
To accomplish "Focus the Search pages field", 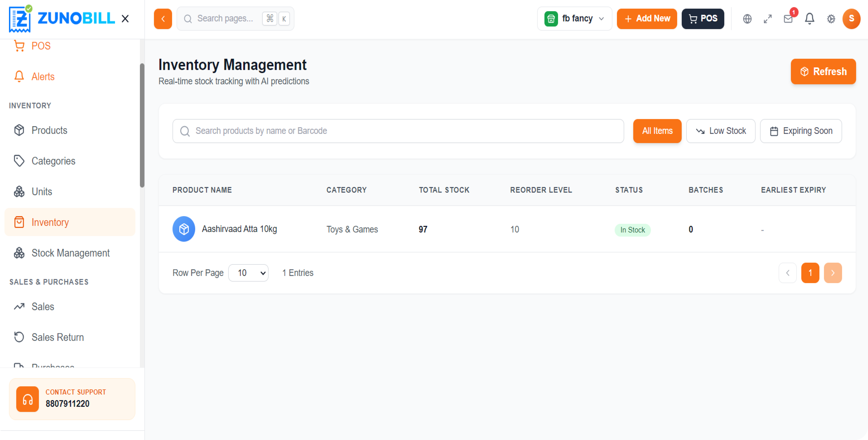I will [235, 19].
